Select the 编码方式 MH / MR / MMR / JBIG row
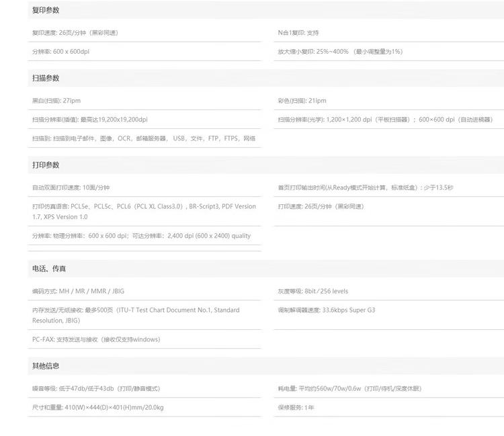The width and height of the screenshot is (504, 436). [x=78, y=291]
